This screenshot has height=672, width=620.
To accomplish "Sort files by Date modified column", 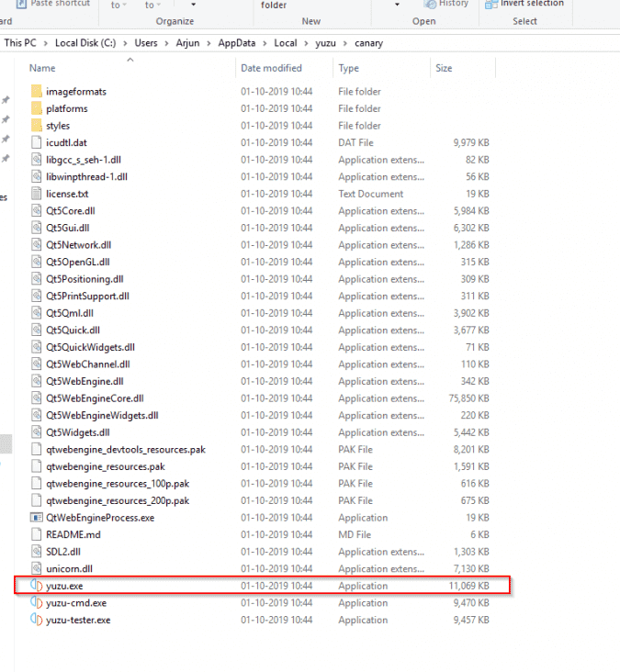I will point(271,68).
